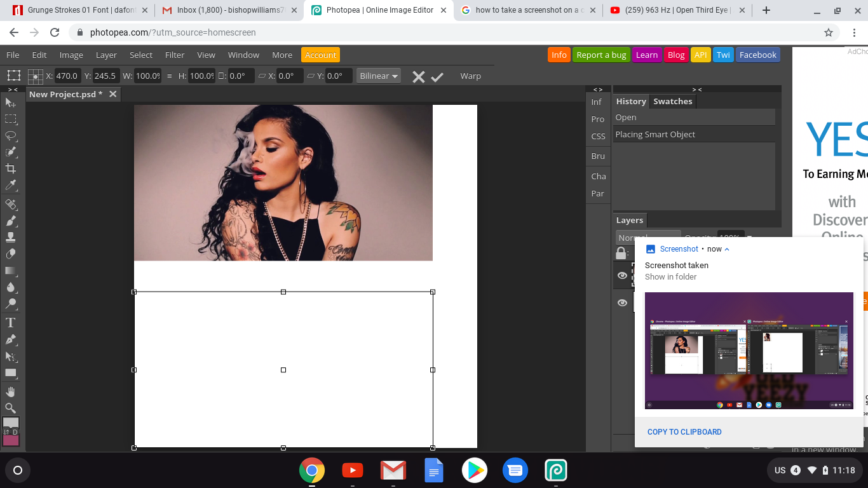868x488 pixels.
Task: Open the Bilinear interpolation dropdown
Action: point(379,76)
